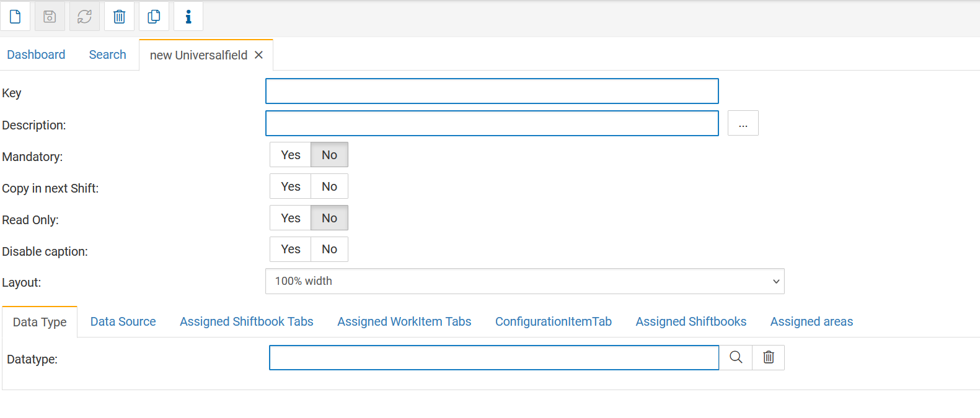Click the trash delete toolbar icon
The height and width of the screenshot is (418, 980).
[119, 17]
